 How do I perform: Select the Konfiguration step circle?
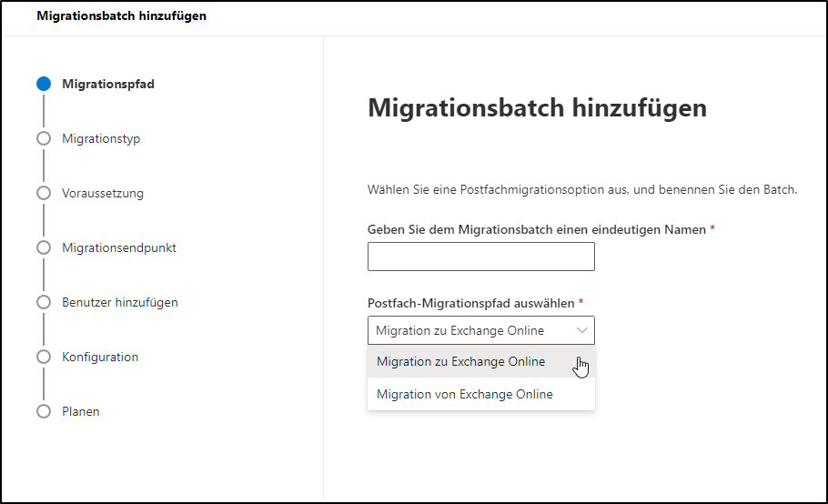43,357
